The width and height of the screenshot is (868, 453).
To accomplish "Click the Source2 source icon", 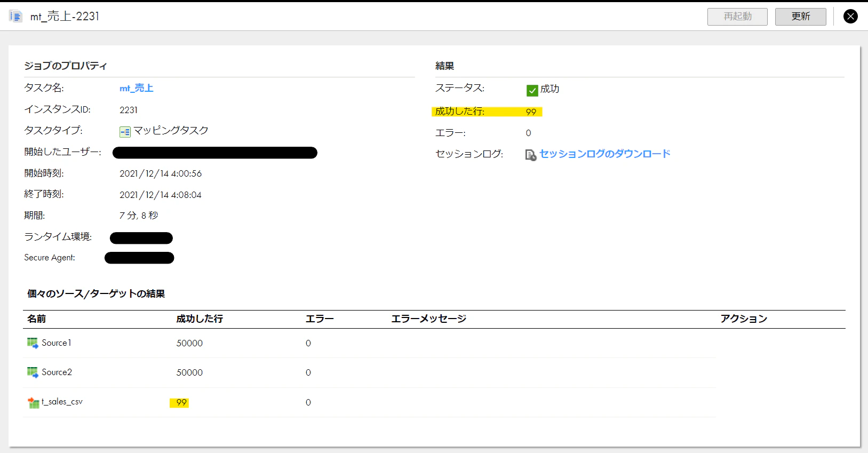I will tap(33, 372).
